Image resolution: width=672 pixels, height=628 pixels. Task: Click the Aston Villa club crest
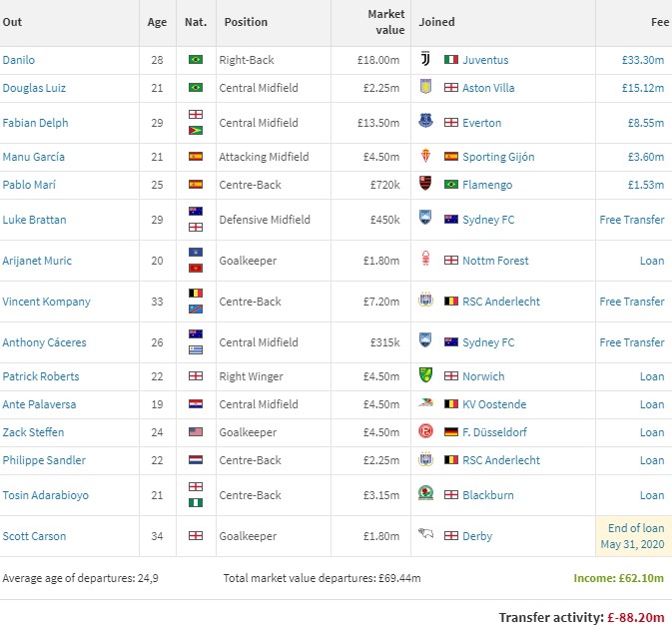click(427, 88)
